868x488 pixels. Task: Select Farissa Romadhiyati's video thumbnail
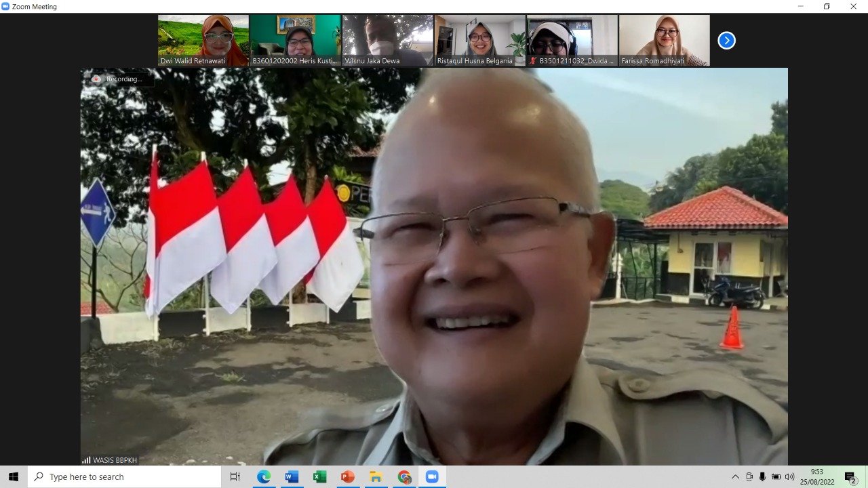pyautogui.click(x=664, y=41)
